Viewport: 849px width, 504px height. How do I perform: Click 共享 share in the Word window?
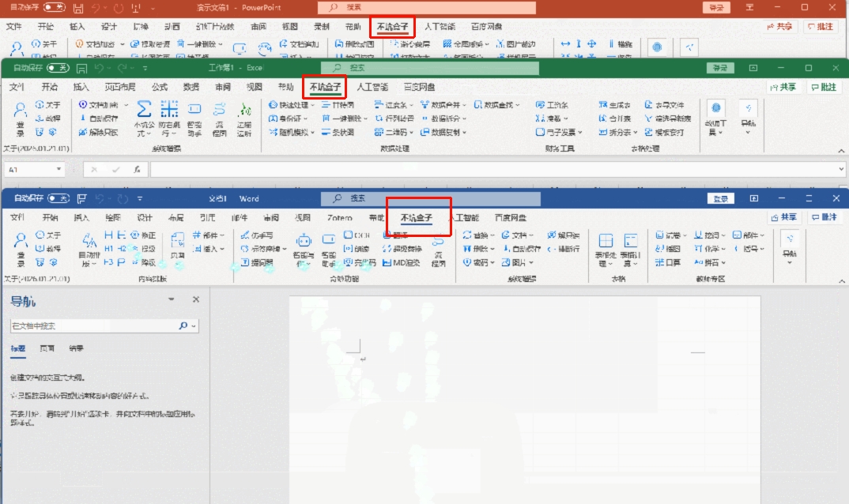(x=784, y=217)
